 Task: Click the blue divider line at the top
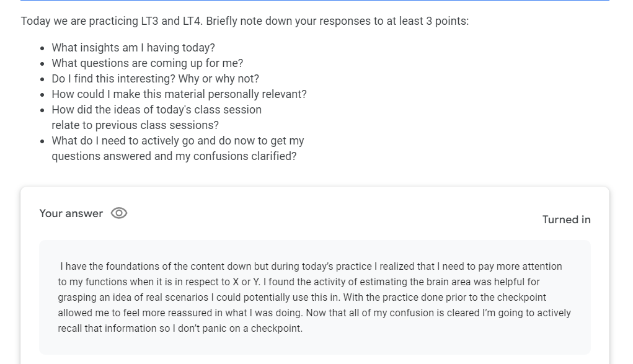point(315,1)
